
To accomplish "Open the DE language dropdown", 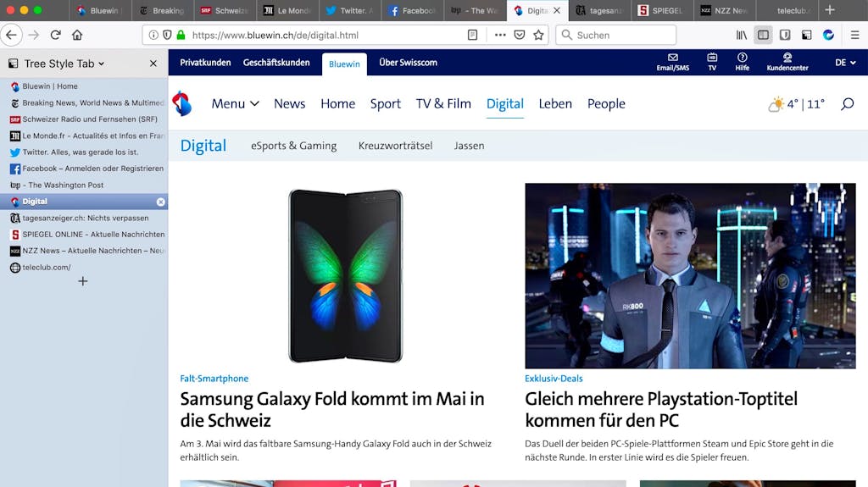I will point(845,63).
